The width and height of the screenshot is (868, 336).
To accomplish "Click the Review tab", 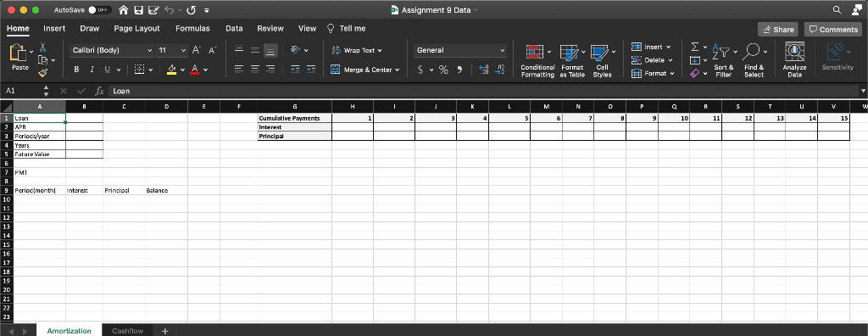I will pos(270,28).
